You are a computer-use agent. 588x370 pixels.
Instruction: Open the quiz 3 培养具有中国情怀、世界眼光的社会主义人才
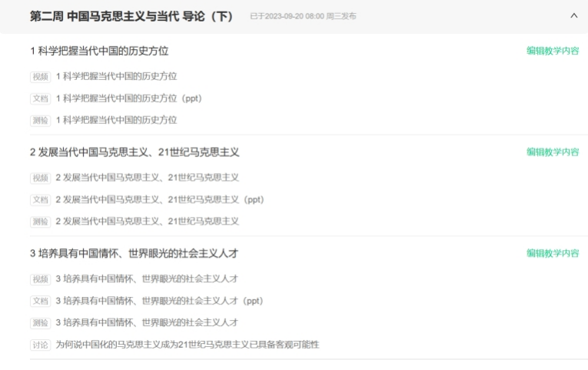click(146, 322)
